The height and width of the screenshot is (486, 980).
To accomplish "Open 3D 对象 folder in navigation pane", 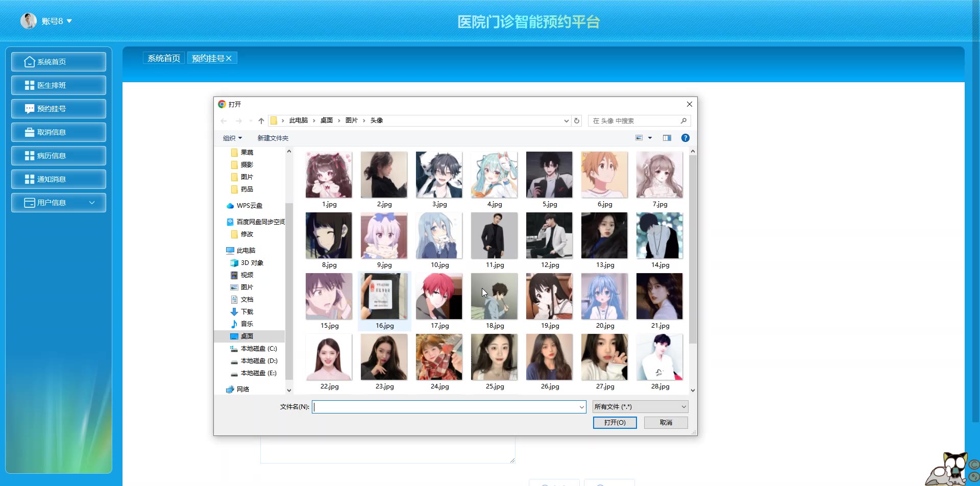I will [x=247, y=263].
